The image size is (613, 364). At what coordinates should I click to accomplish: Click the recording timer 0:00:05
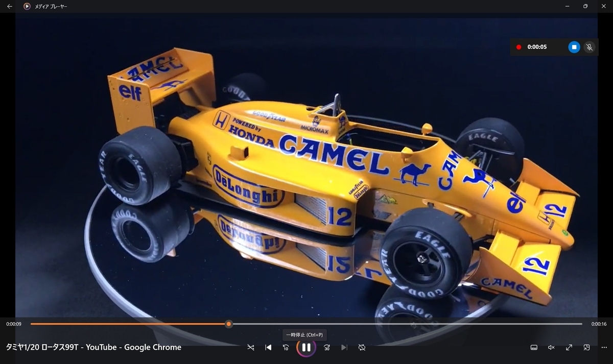pos(537,47)
